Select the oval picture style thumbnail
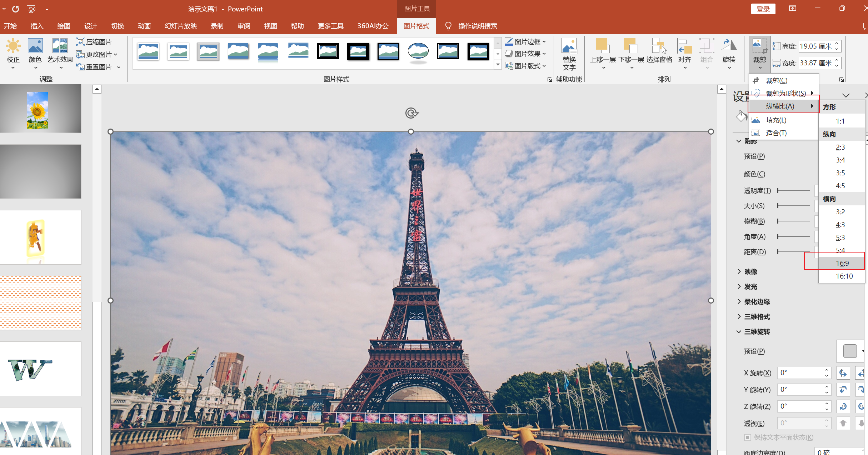 coord(418,52)
